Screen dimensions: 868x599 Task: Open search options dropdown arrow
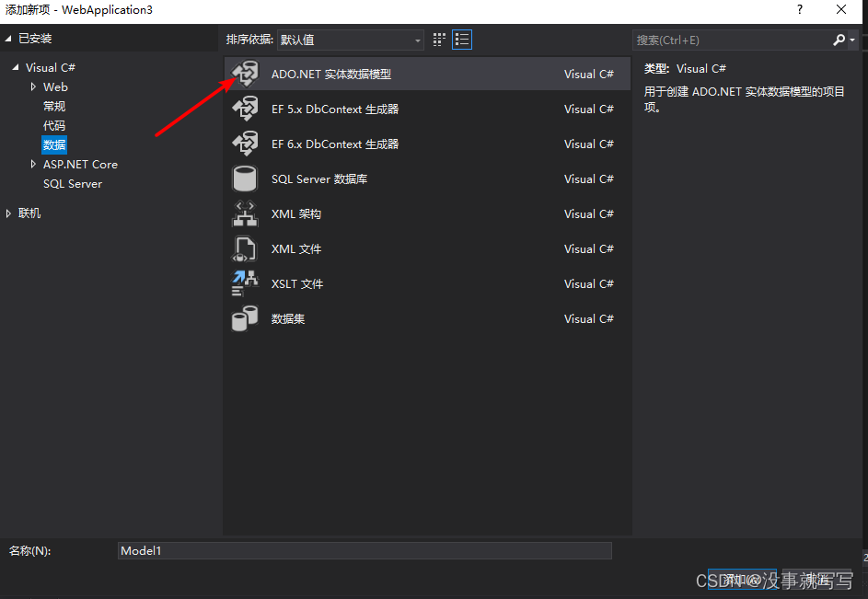pos(852,40)
